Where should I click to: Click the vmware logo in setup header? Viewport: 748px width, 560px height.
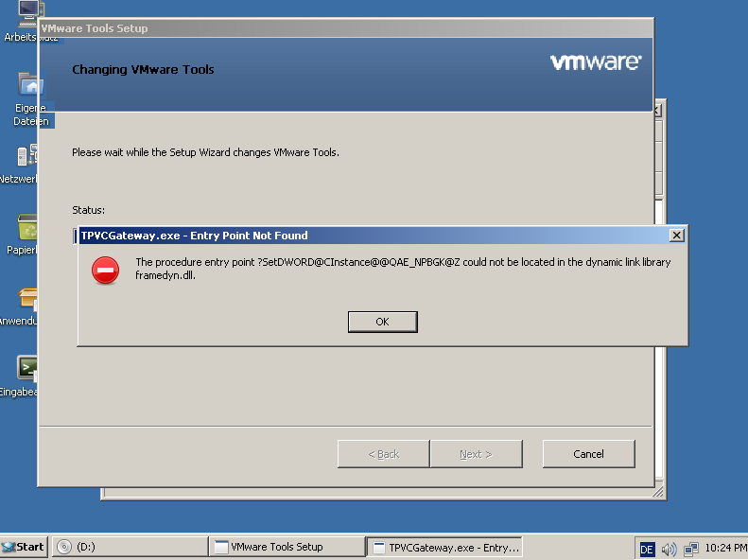tap(596, 62)
